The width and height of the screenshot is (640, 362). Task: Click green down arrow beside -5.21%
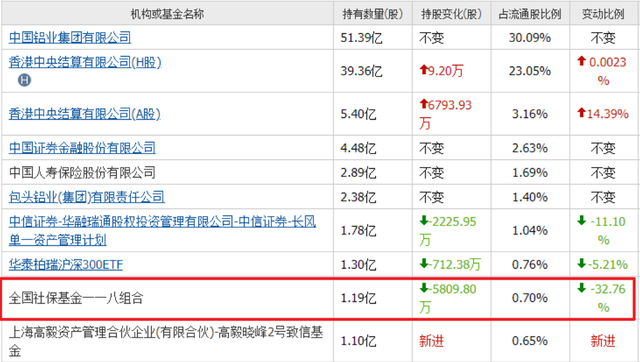point(582,263)
